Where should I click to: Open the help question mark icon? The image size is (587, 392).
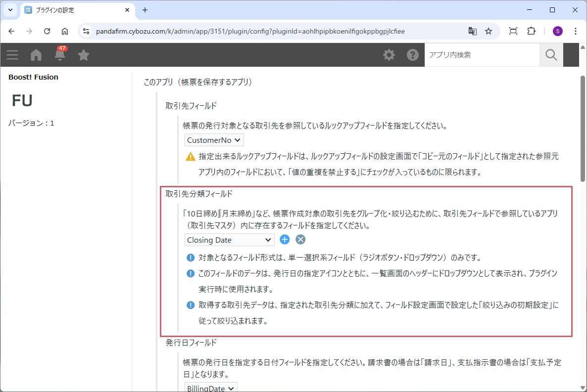(413, 55)
